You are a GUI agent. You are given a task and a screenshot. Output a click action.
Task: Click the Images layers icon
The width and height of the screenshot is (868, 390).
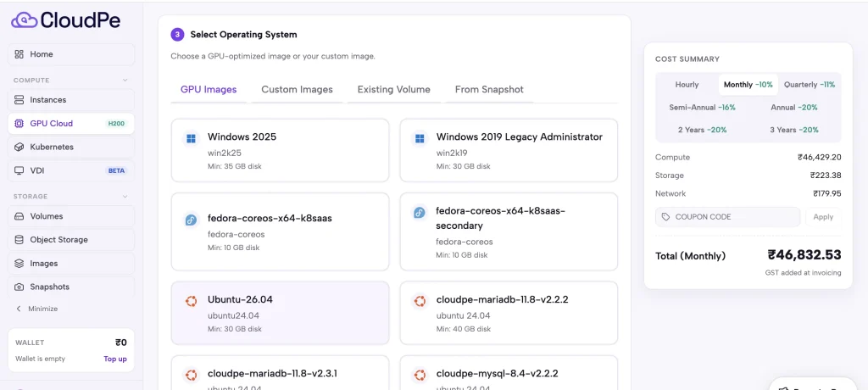[x=19, y=263]
